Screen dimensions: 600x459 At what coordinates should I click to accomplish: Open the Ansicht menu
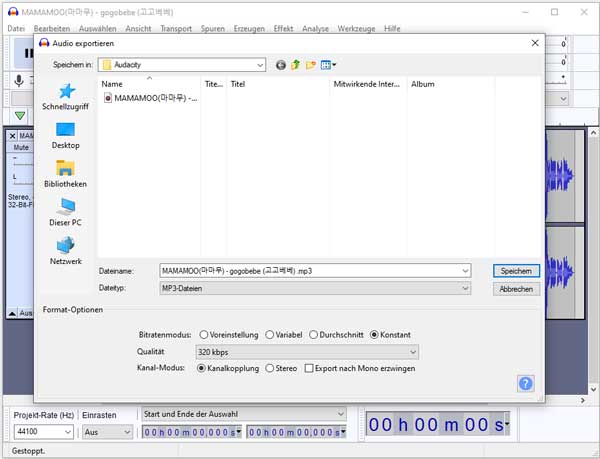coord(138,29)
